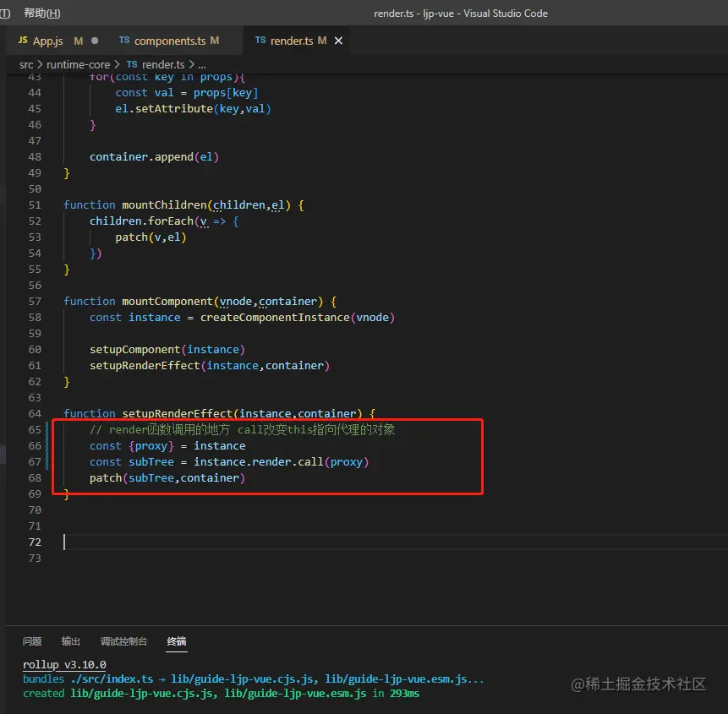The width and height of the screenshot is (728, 714).
Task: Click the comment text on line 65
Action: click(242, 429)
